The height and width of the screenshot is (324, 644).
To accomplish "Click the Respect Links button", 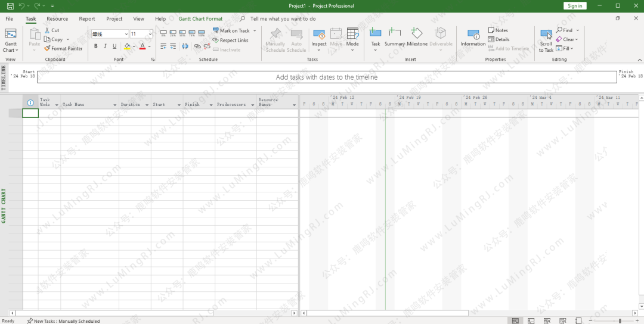I will tap(230, 40).
